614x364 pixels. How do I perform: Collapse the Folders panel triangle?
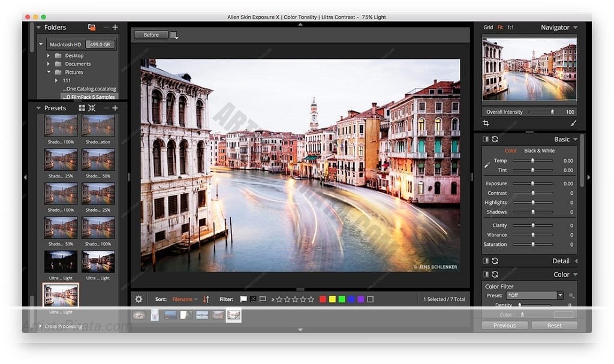[38, 28]
